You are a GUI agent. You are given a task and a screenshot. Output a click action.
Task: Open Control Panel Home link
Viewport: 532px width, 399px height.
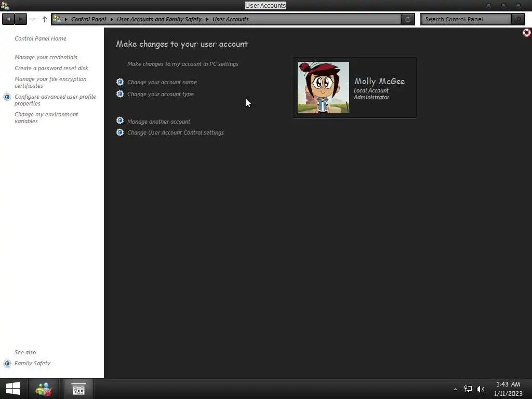[41, 38]
